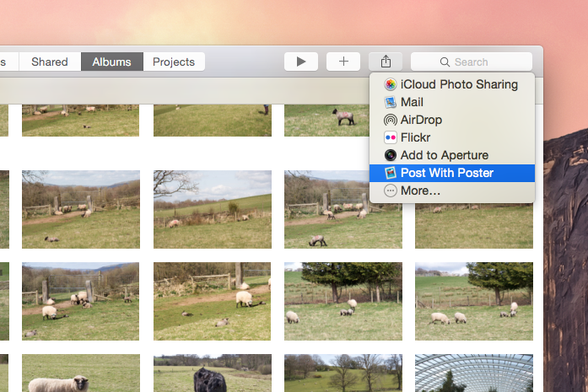Select AirDrop in the share menu
The image size is (588, 392).
click(452, 120)
